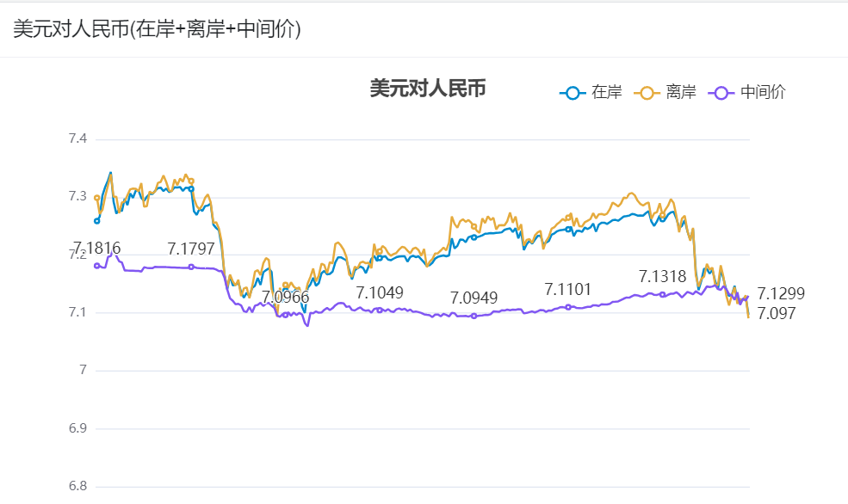The image size is (848, 504).
Task: Click the header 美元对人民币(在岸+离岸+中间价)
Action: [156, 27]
